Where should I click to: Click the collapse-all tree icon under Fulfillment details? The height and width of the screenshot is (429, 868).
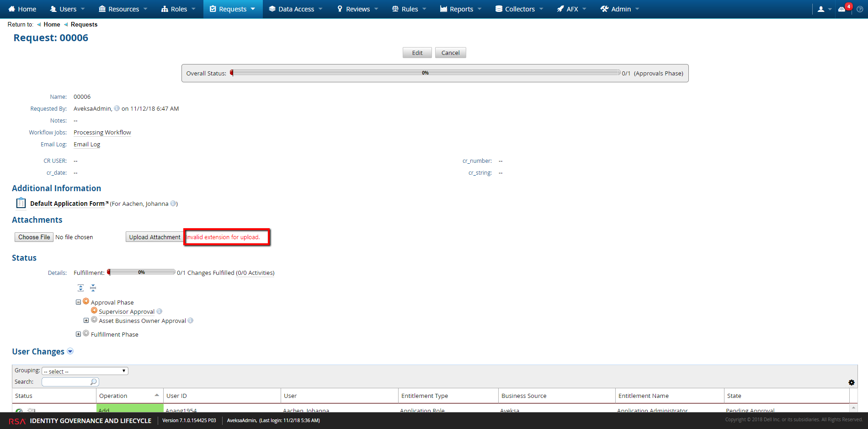93,288
